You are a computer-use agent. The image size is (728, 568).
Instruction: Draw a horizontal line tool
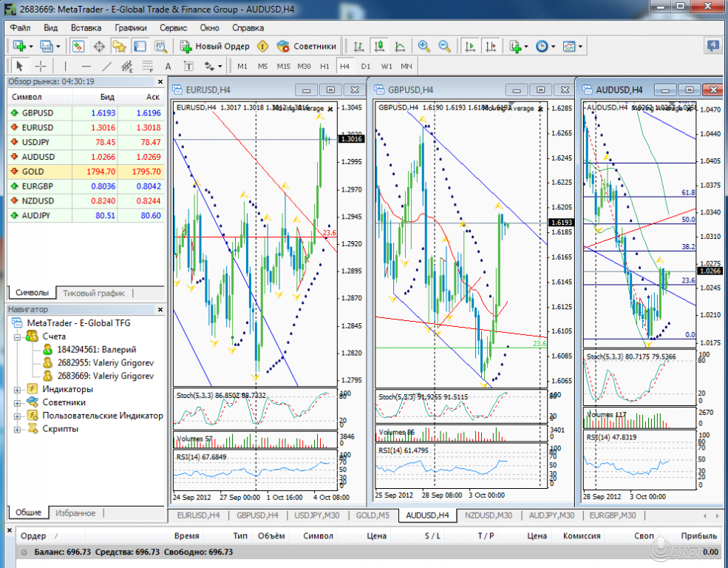tap(85, 67)
